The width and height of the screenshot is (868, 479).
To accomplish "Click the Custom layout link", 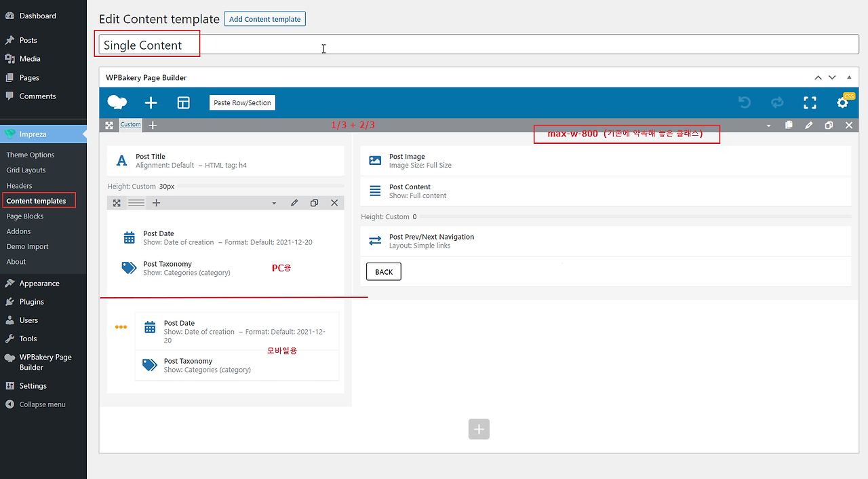I will coord(130,125).
